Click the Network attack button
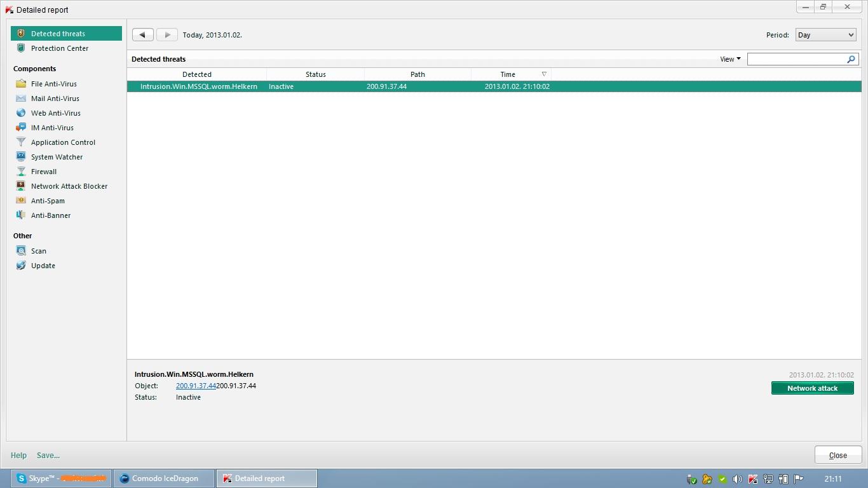Viewport: 868px width, 488px height. pos(812,388)
